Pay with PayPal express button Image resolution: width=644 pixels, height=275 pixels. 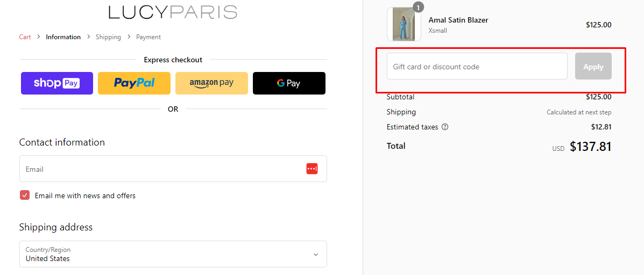click(x=134, y=83)
